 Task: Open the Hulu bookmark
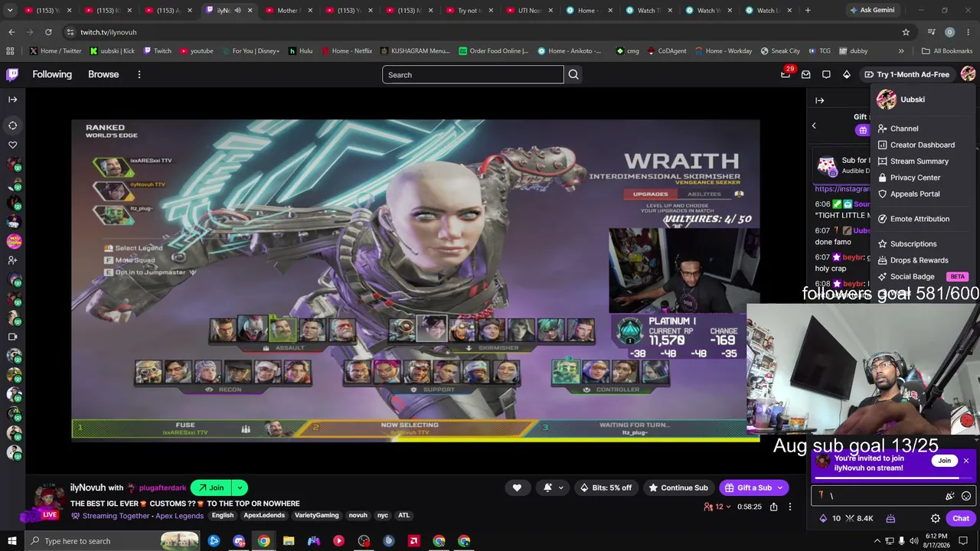click(x=300, y=51)
